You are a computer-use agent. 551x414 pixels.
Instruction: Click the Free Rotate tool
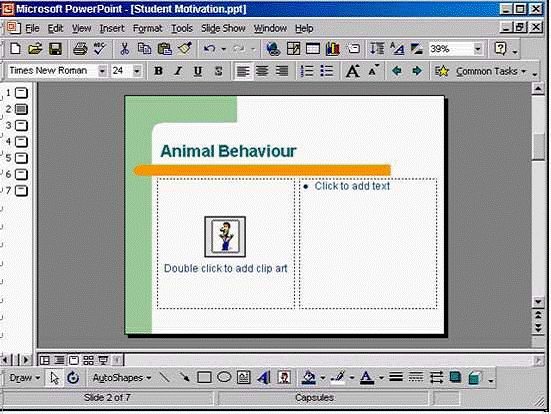(x=73, y=378)
